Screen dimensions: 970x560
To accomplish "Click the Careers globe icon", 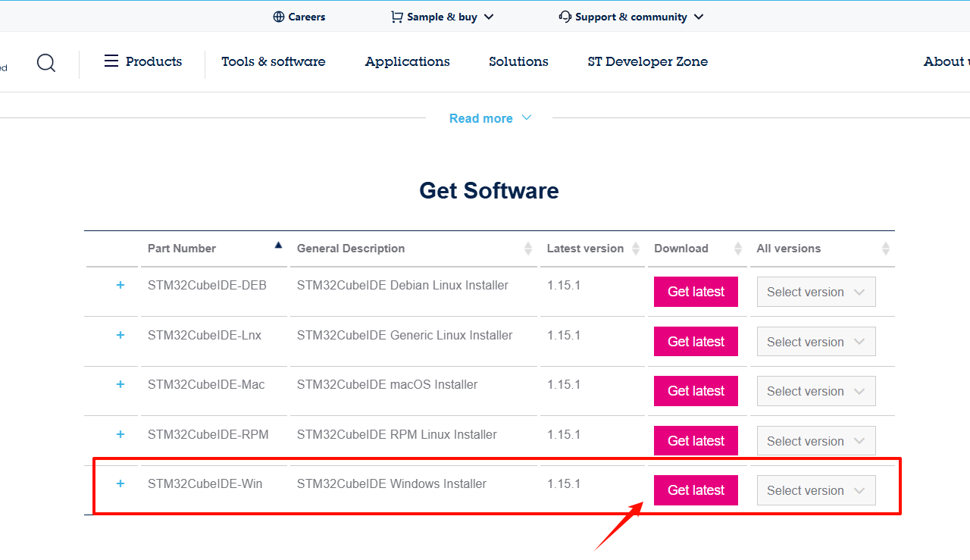I will pos(280,16).
